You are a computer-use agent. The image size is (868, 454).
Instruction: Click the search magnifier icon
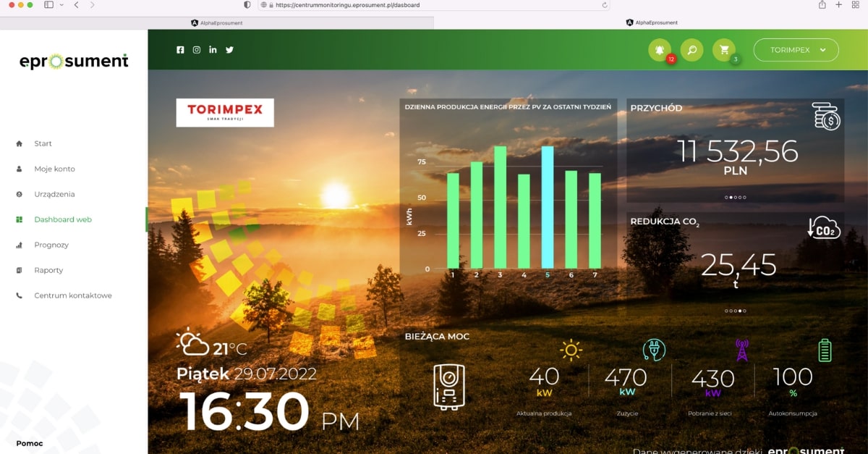(692, 50)
